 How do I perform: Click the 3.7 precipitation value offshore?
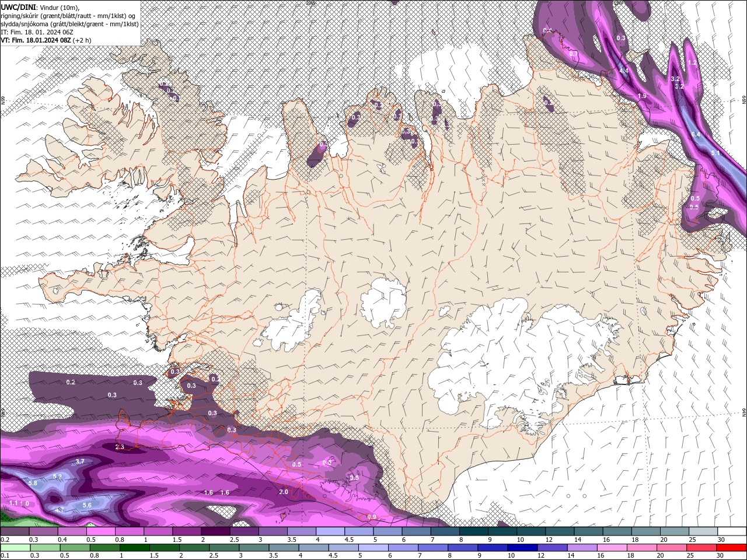81,461
